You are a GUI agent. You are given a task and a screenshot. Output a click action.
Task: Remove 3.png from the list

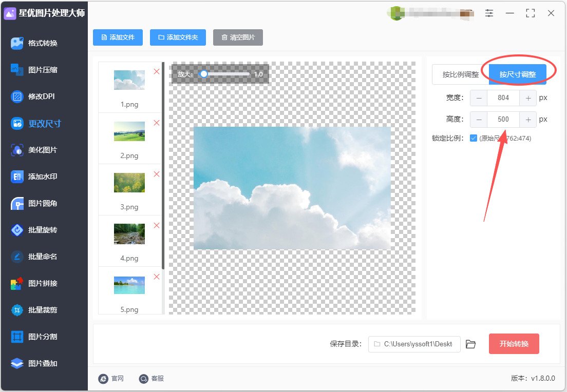pyautogui.click(x=157, y=174)
